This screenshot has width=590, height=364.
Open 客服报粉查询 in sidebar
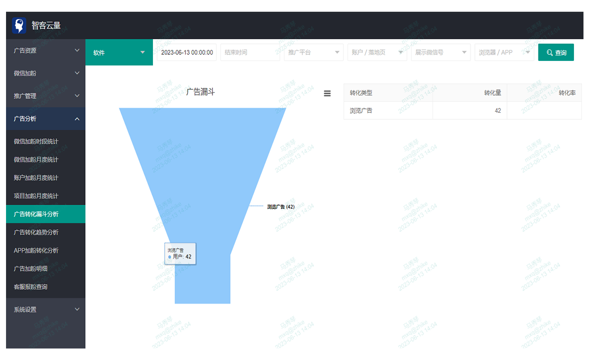[30, 287]
